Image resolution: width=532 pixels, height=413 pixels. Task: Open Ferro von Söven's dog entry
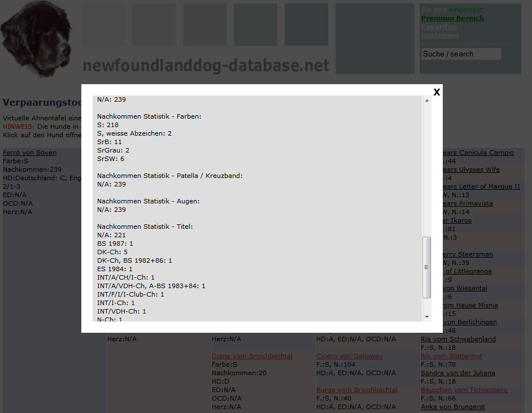[x=29, y=153]
